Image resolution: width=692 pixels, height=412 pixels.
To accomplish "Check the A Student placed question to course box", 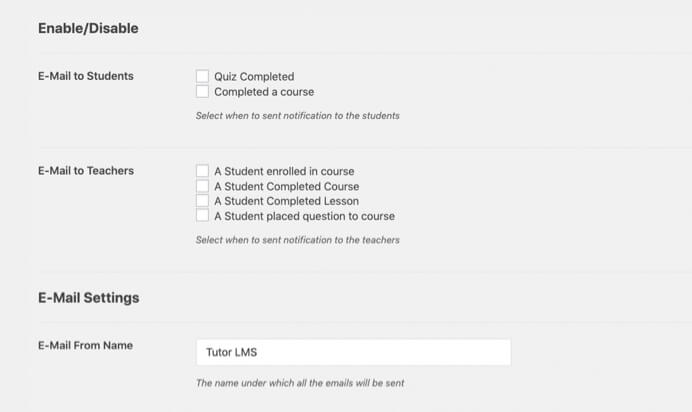I will tap(202, 216).
